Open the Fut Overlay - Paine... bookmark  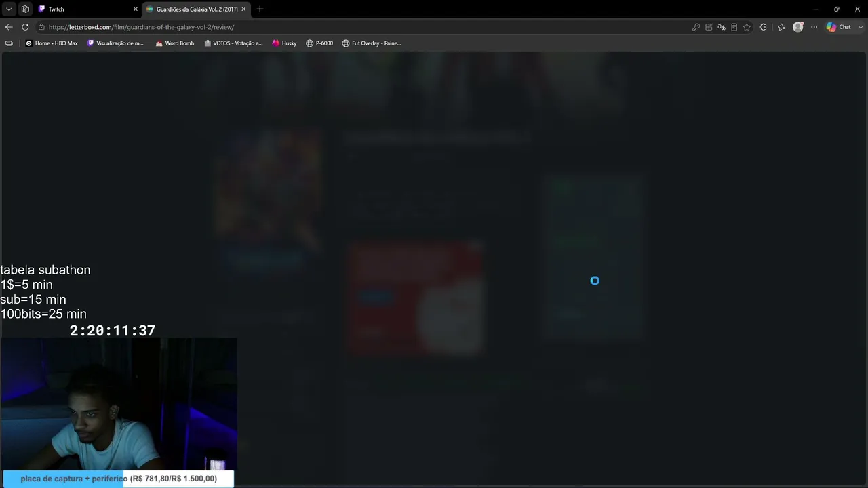[372, 43]
